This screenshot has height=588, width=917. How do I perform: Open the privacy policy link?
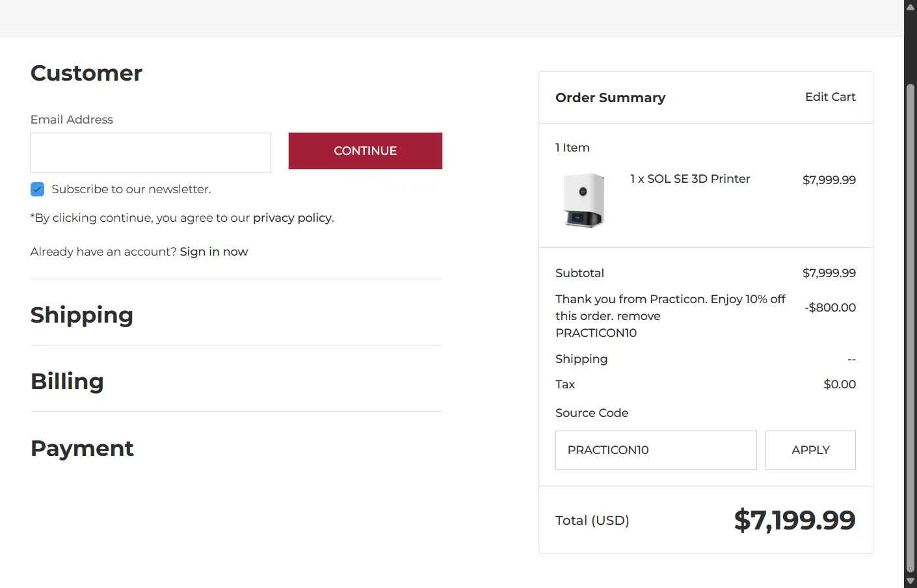click(x=292, y=218)
